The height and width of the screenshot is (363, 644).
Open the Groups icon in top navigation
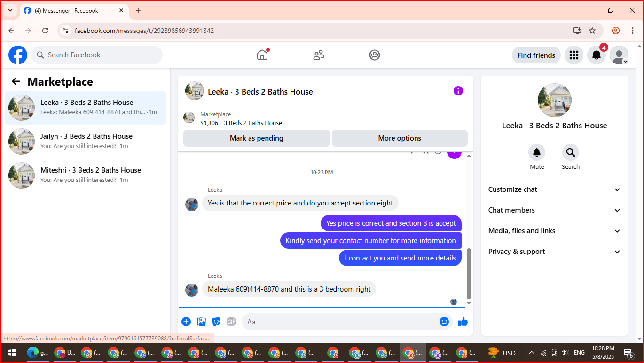pyautogui.click(x=375, y=55)
